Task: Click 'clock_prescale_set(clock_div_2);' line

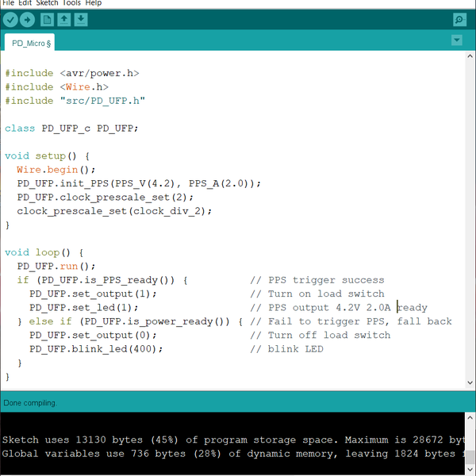Action: click(114, 211)
